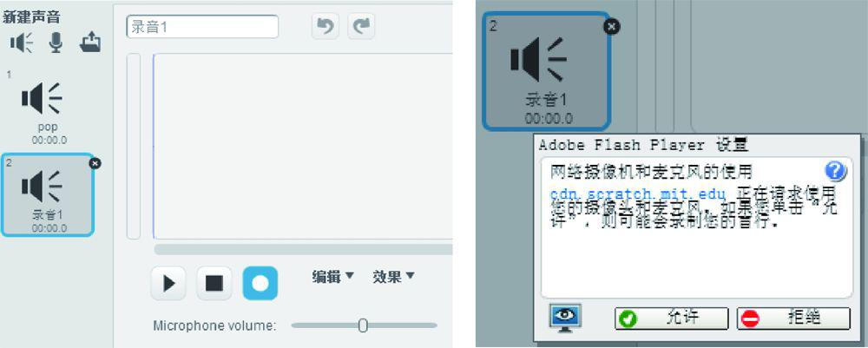Click 拒绝 to deny microphone access

point(793,318)
